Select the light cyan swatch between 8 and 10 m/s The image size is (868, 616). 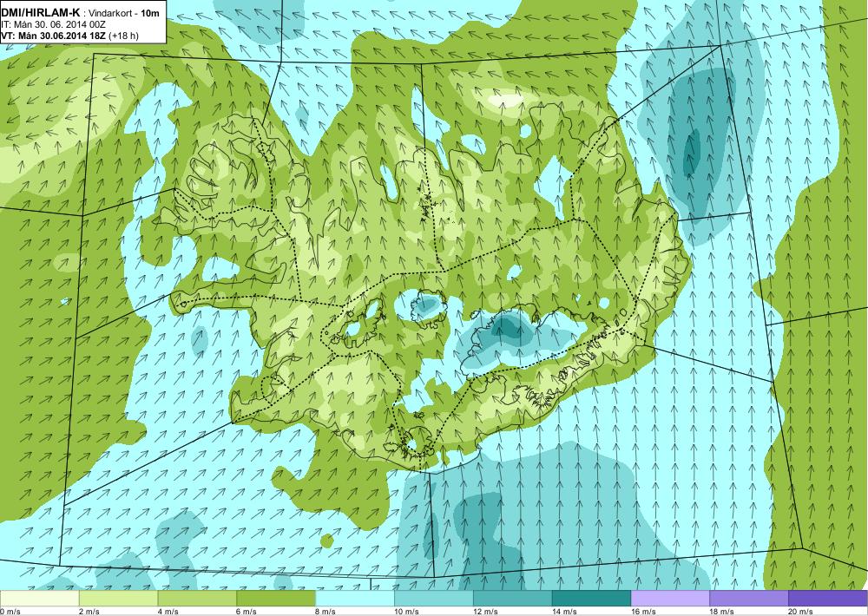click(355, 599)
